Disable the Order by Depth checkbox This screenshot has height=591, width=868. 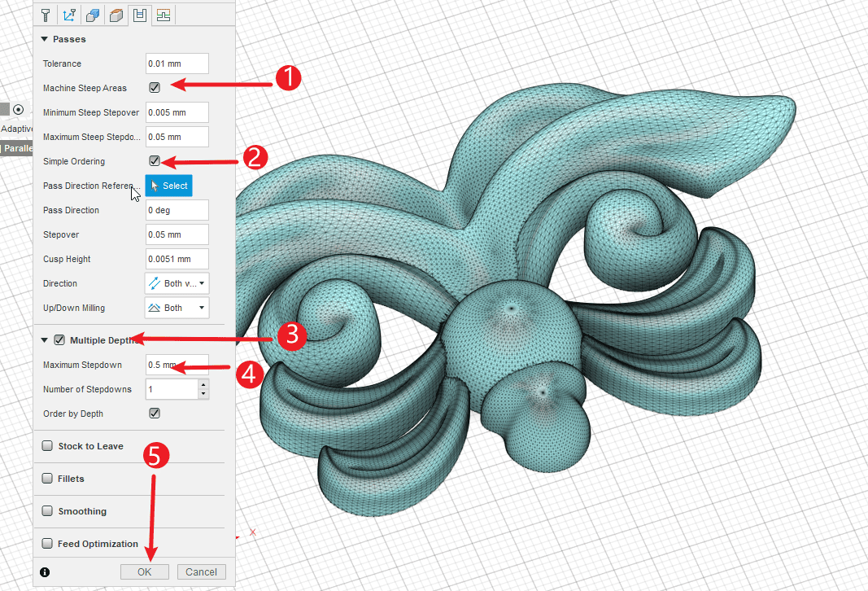(x=155, y=414)
